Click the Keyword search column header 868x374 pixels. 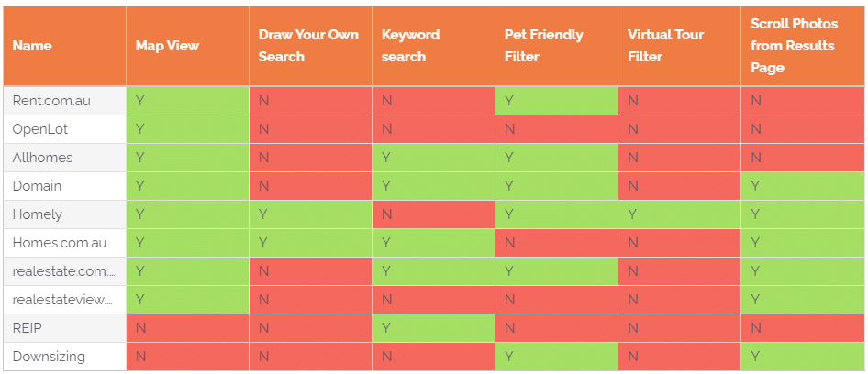433,46
